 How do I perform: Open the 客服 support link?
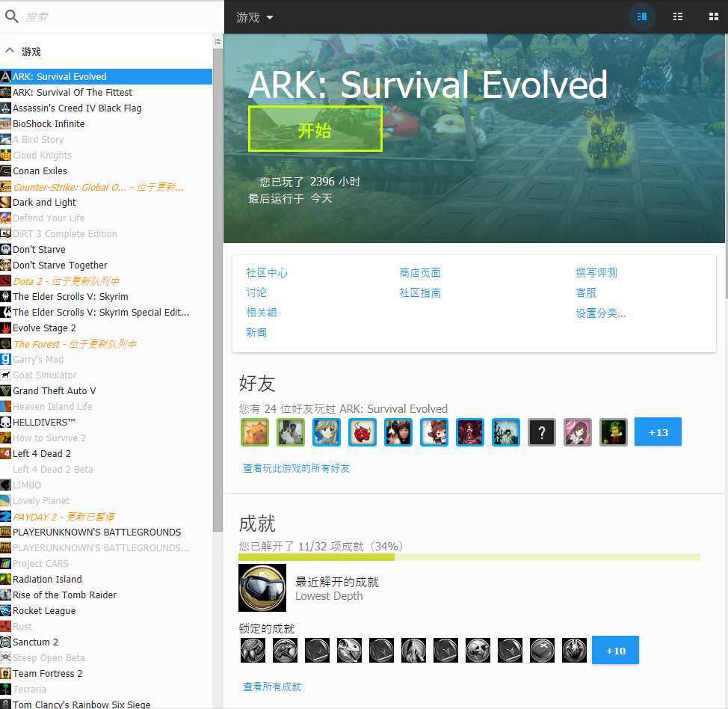[x=585, y=292]
